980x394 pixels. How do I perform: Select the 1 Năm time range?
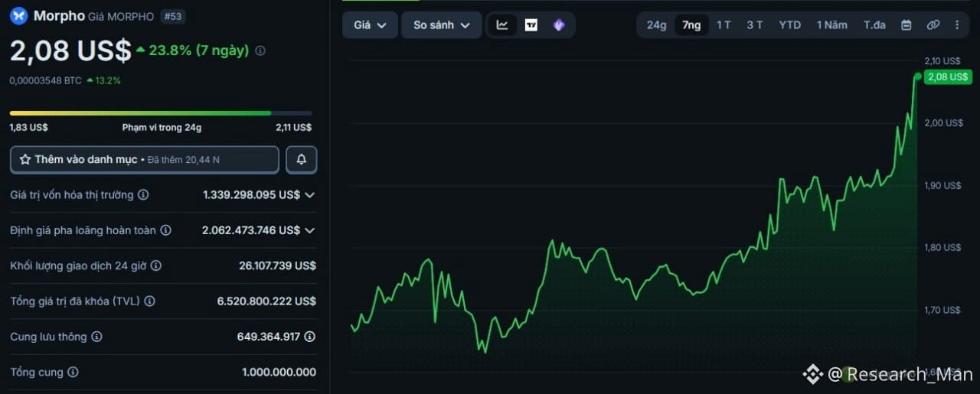point(832,24)
